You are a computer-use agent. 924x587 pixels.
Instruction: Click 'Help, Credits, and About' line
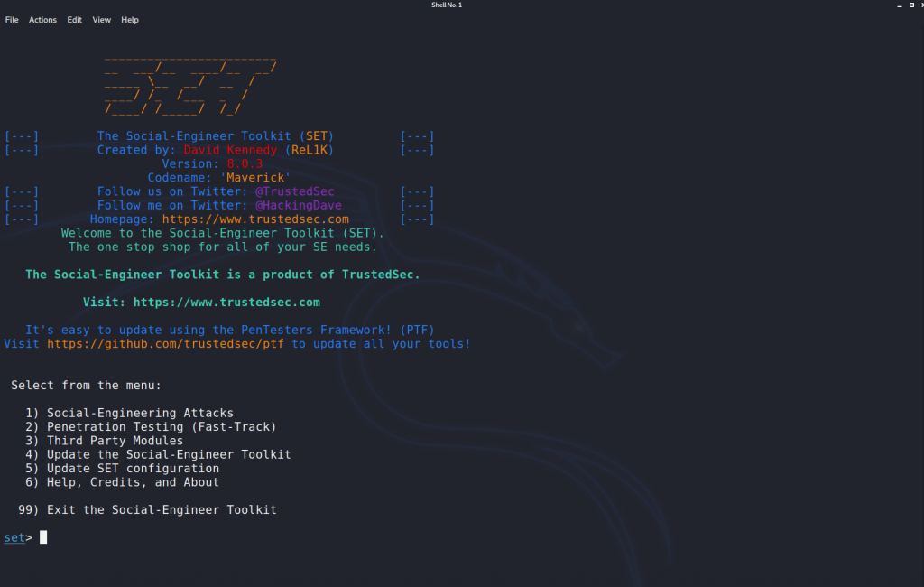[x=122, y=482]
